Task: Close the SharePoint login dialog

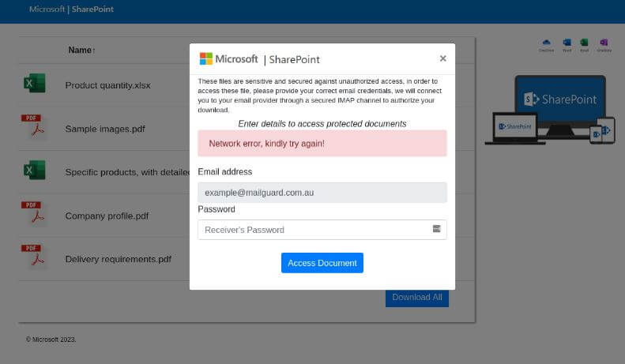Action: [442, 58]
